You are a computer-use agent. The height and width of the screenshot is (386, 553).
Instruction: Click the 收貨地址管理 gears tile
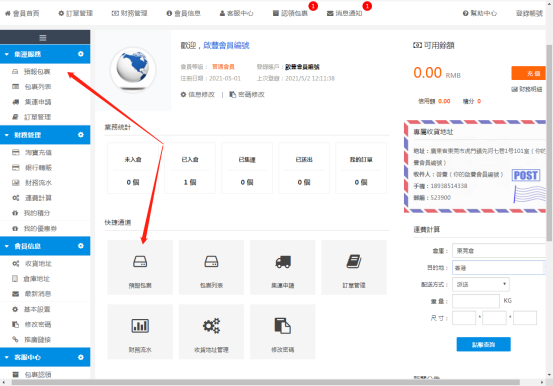[211, 332]
